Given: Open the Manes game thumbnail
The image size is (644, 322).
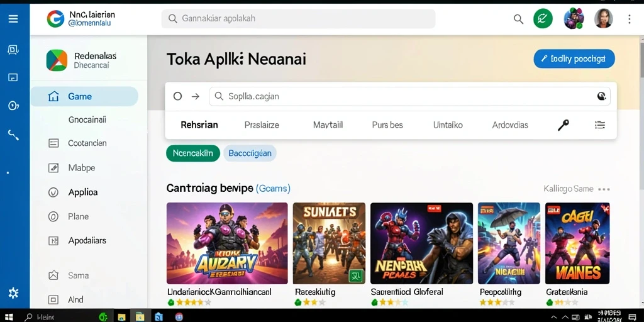Looking at the screenshot, I should coord(577,243).
